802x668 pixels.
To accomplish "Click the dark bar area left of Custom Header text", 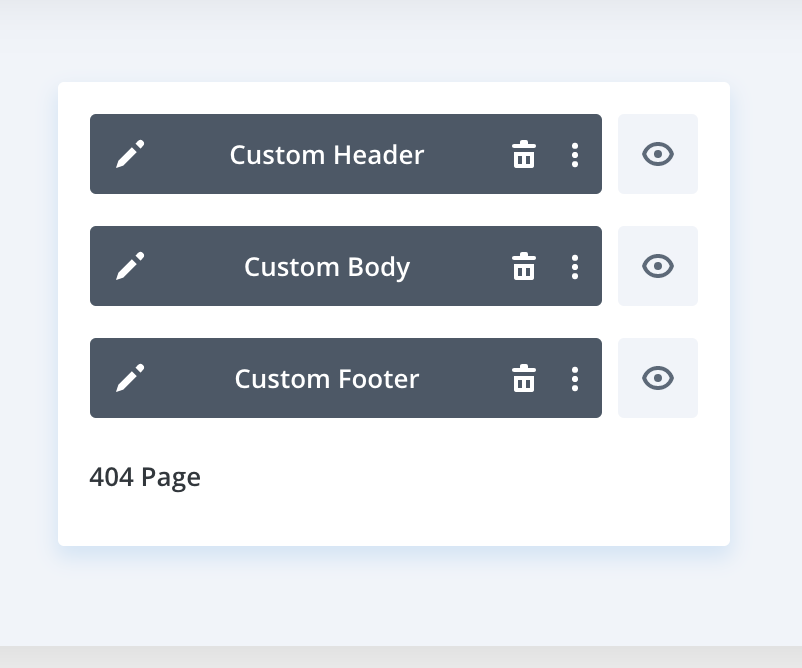I will [187, 154].
